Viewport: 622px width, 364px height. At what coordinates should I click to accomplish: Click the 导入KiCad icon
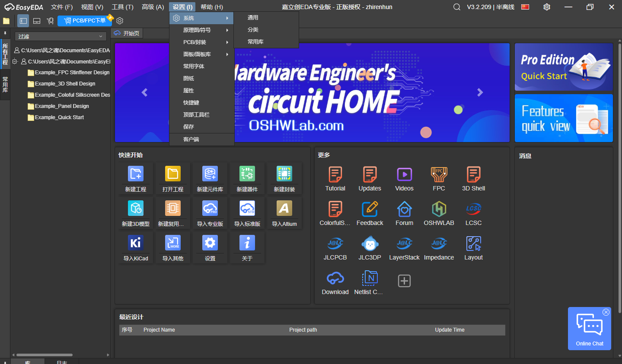(x=136, y=243)
